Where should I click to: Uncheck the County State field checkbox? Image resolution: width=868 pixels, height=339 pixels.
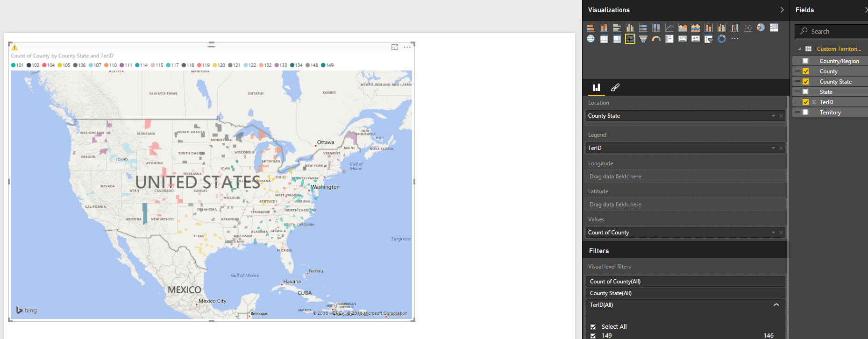[805, 82]
